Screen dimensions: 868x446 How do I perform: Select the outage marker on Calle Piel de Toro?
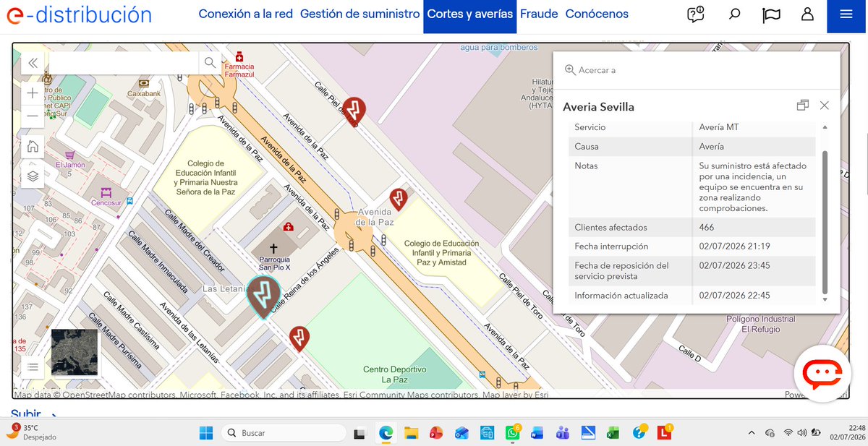click(x=354, y=111)
